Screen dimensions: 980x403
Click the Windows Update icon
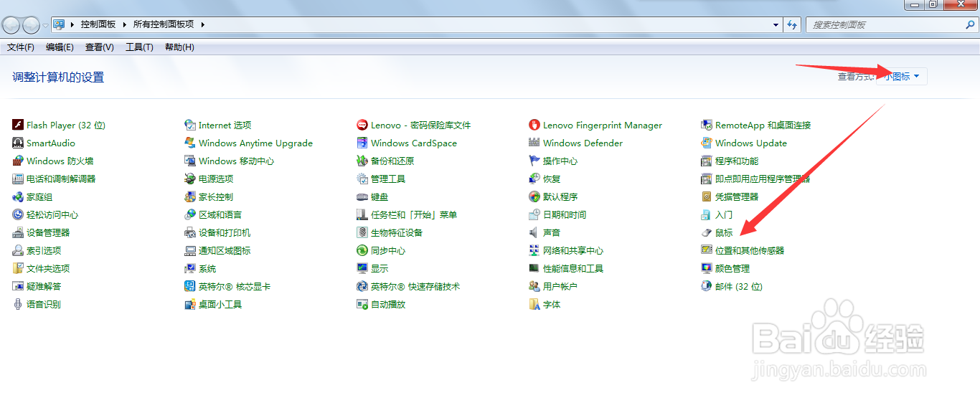707,143
